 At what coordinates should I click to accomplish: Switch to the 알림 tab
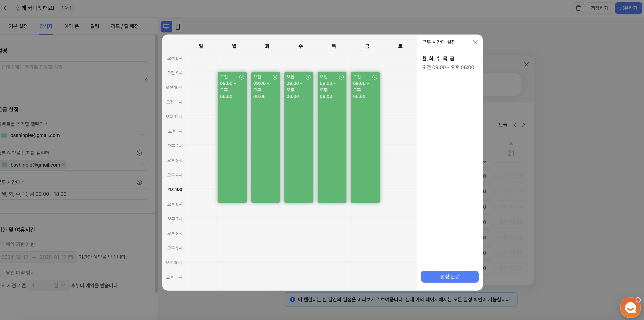(x=95, y=26)
